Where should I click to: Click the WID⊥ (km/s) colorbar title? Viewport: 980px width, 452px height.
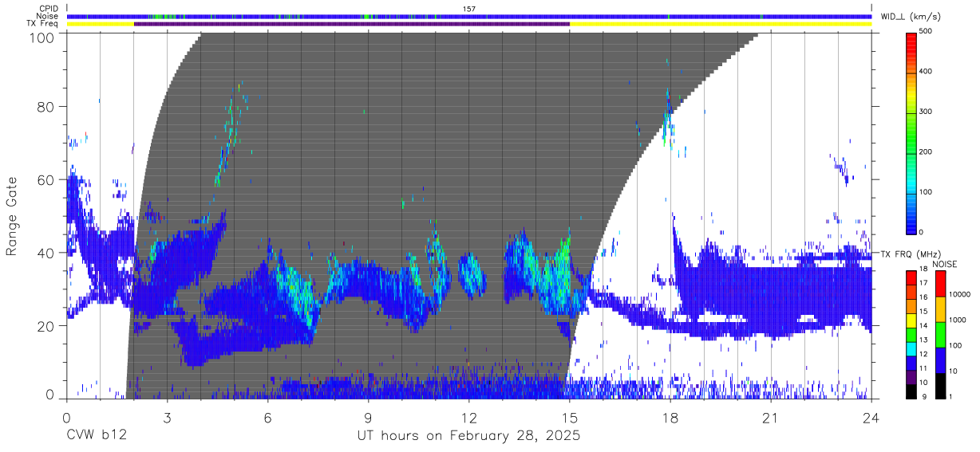coord(912,16)
